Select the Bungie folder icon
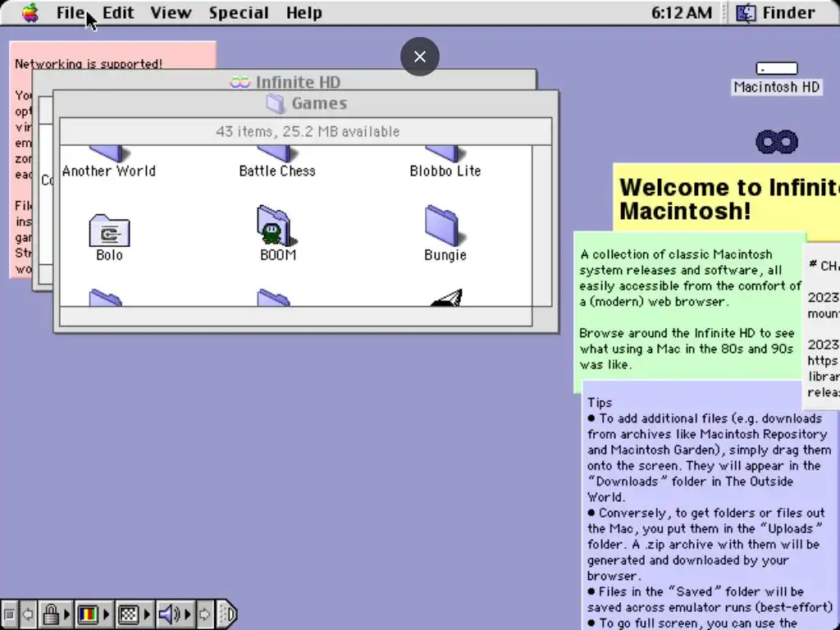 pos(444,226)
